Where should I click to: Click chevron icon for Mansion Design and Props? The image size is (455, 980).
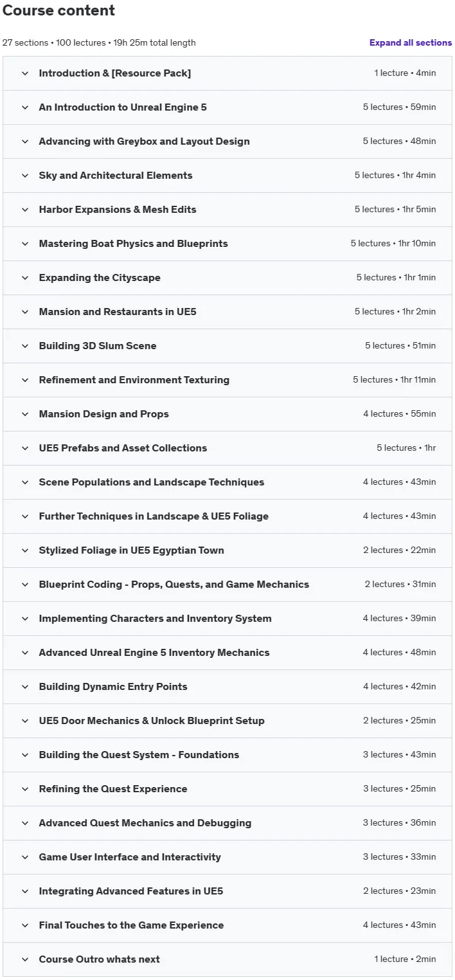pos(25,414)
